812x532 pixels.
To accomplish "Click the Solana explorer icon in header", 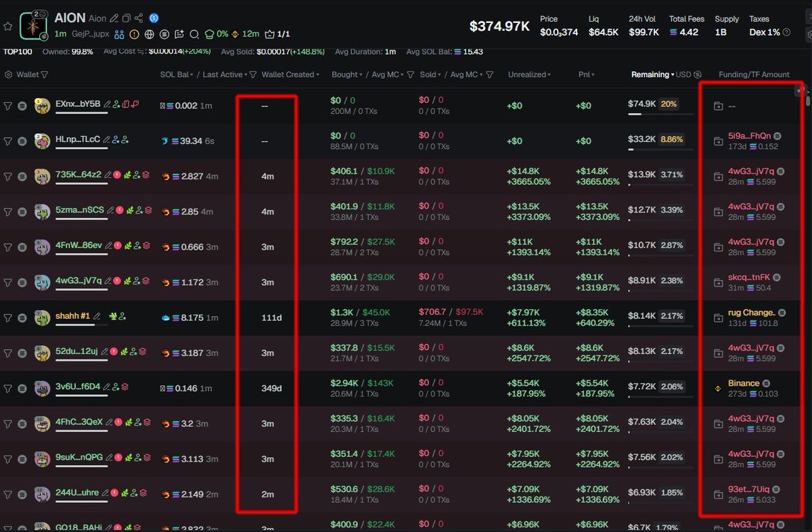I will pos(164,34).
